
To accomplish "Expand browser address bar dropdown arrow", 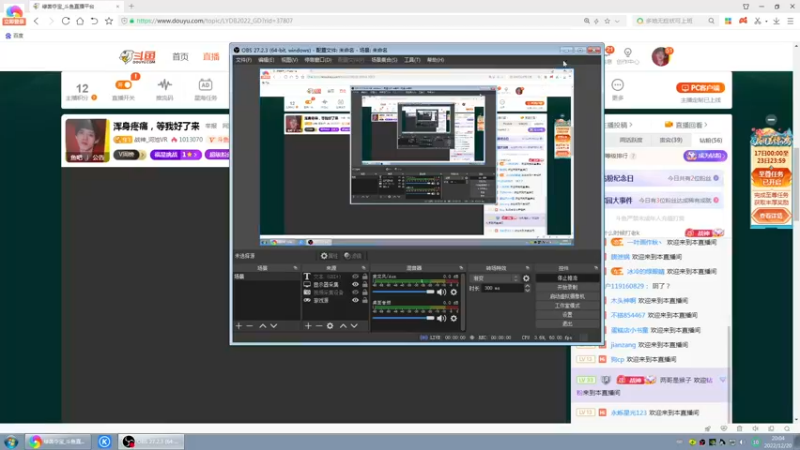I will (617, 21).
